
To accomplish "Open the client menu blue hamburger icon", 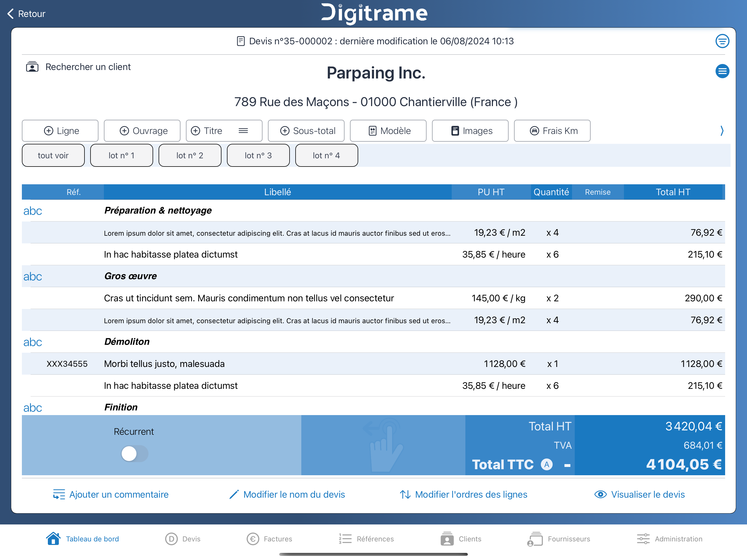I will pyautogui.click(x=722, y=71).
